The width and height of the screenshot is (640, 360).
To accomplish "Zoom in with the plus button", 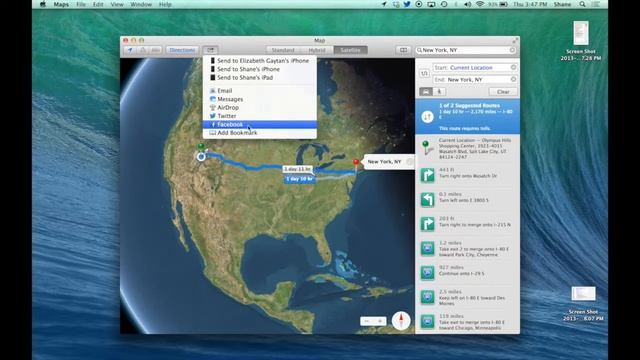I will tap(380, 321).
